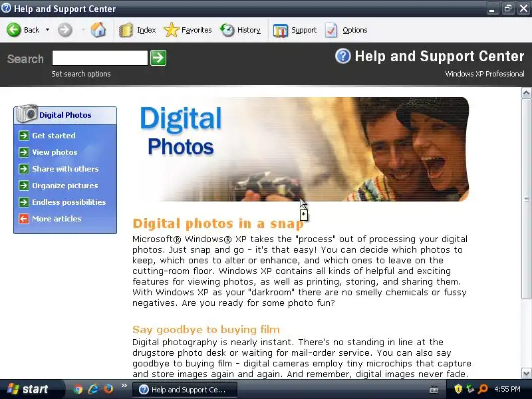Image resolution: width=532 pixels, height=399 pixels.
Task: Click the Digital photos in a snap heading
Action: point(218,223)
